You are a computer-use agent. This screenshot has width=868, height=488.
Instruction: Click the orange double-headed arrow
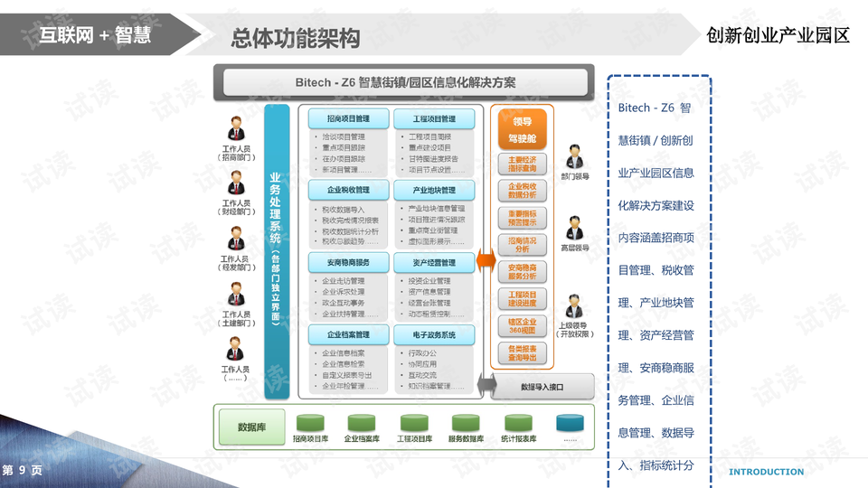click(x=486, y=261)
